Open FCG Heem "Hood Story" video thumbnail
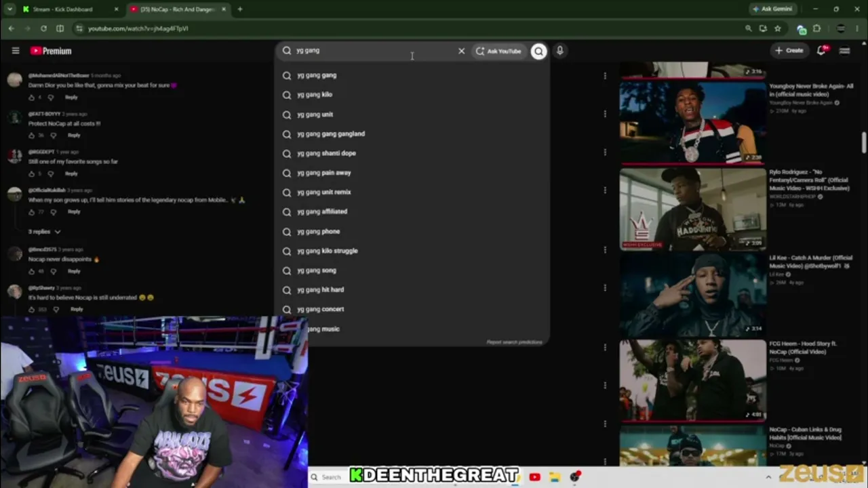Viewport: 868px width, 488px height. [692, 381]
